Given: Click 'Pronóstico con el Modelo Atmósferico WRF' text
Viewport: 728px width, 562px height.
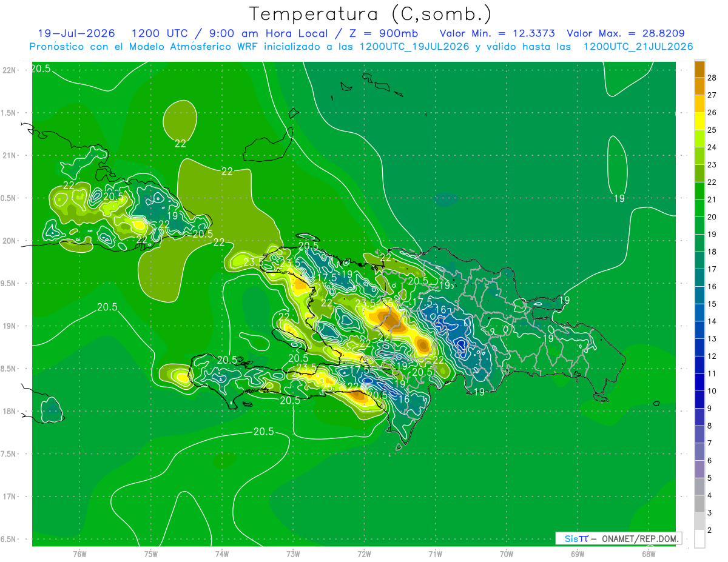Looking at the screenshot, I should click(144, 47).
